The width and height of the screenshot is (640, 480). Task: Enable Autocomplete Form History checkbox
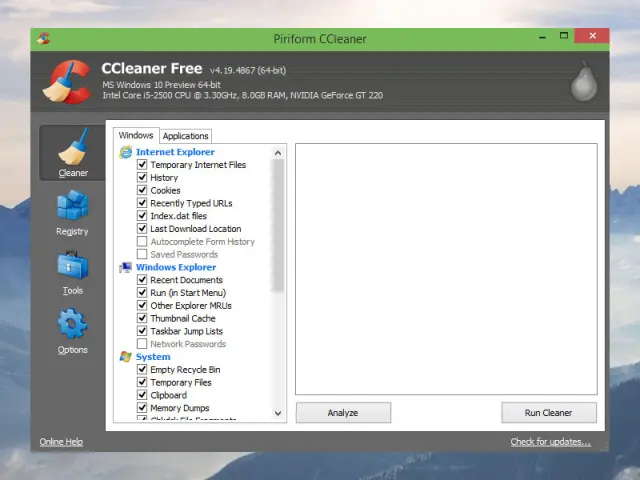click(x=142, y=242)
